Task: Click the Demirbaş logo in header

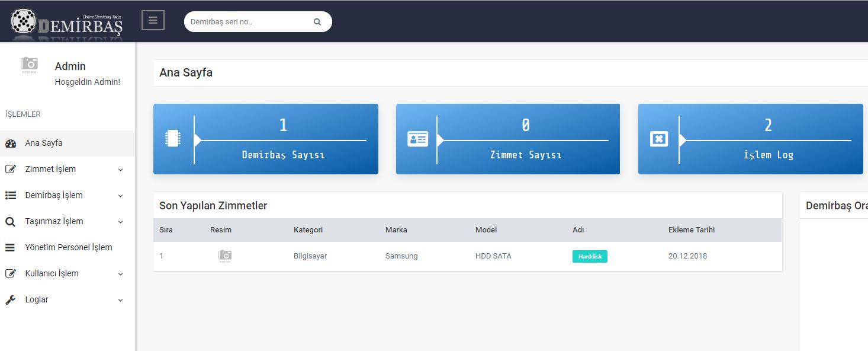Action: [67, 22]
